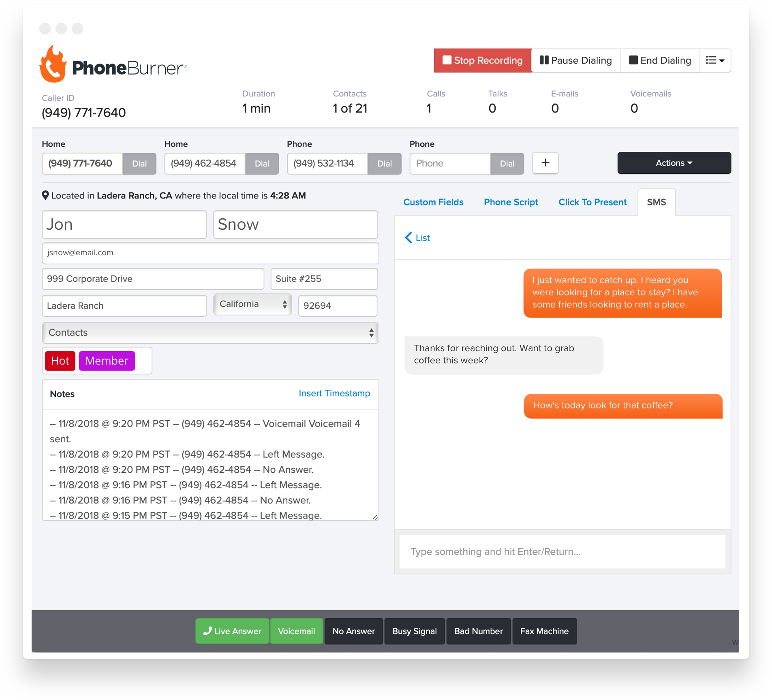Open the Phone Script tab
Screen dimensions: 772x700
(x=511, y=202)
